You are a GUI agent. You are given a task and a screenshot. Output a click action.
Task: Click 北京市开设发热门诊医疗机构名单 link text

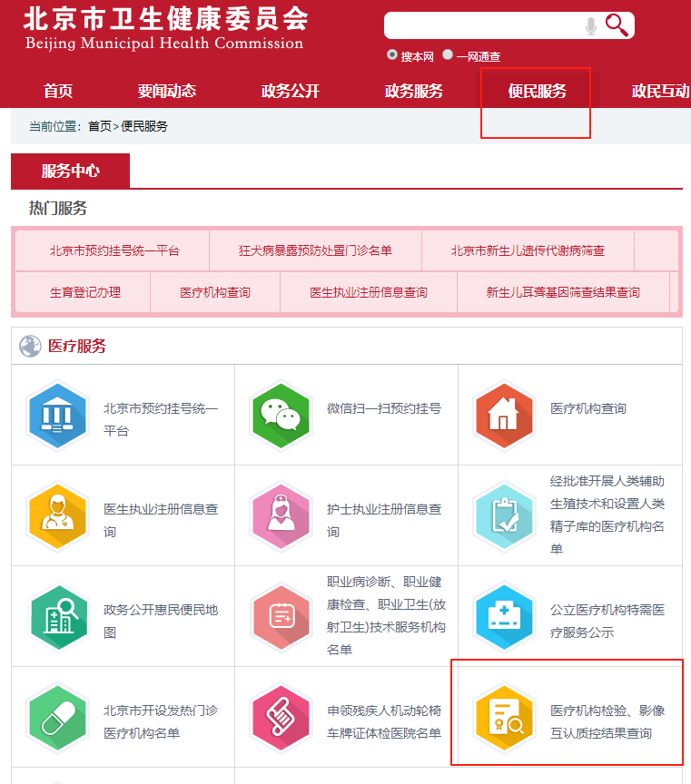[x=161, y=721]
